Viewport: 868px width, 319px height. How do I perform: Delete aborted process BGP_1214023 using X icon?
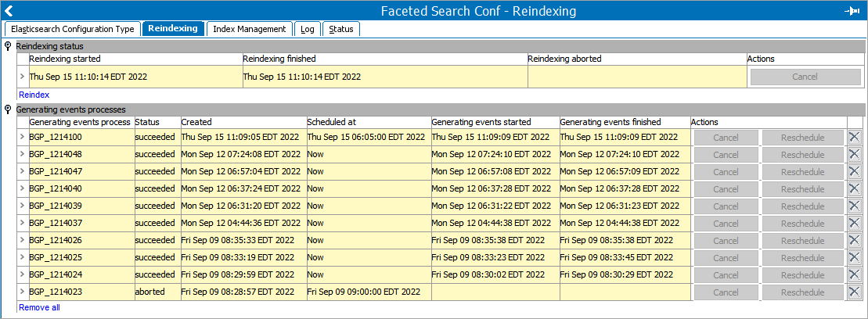pyautogui.click(x=854, y=292)
